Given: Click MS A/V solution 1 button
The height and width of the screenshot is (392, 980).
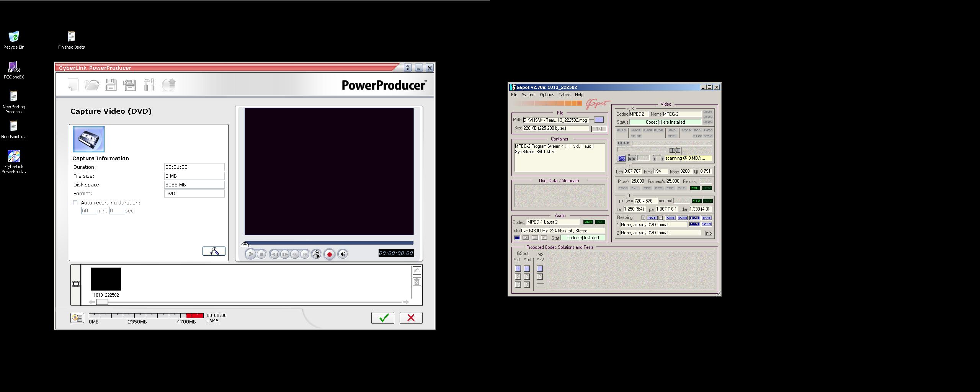Looking at the screenshot, I should [x=540, y=269].
